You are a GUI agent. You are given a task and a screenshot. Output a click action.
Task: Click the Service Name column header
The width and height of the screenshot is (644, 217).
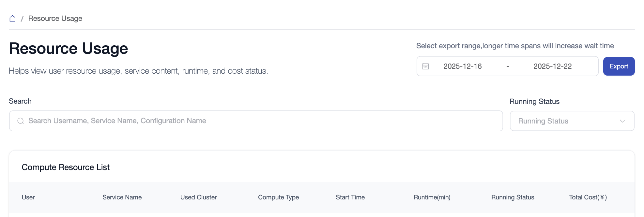(122, 197)
